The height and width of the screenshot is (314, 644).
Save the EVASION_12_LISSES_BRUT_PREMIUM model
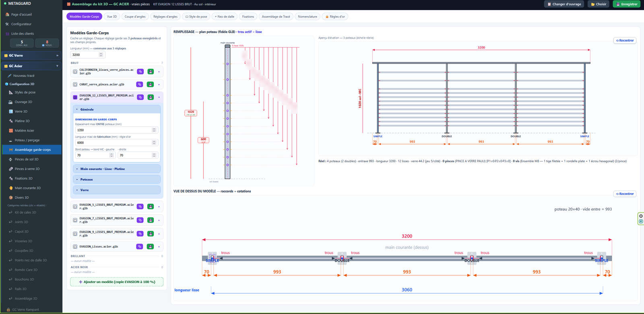pyautogui.click(x=151, y=97)
